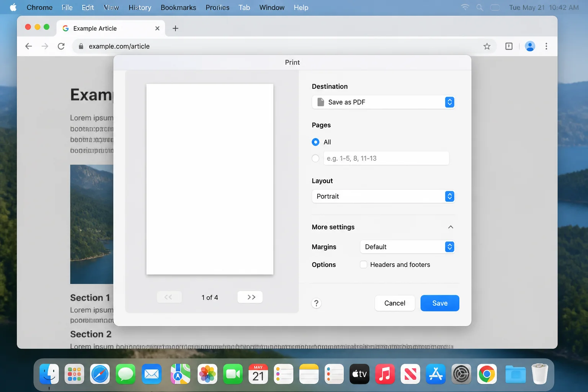Click the print preview page thumbnail

210,179
